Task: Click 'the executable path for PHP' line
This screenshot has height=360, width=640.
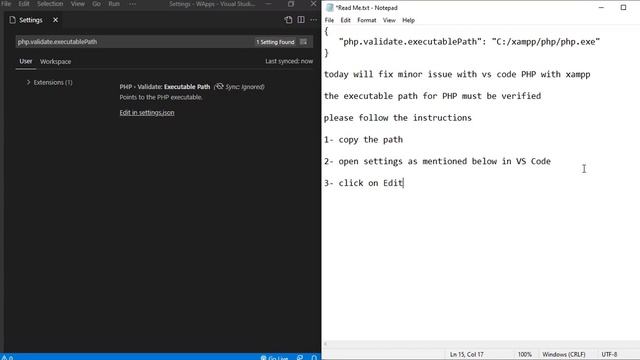Action: click(x=432, y=96)
